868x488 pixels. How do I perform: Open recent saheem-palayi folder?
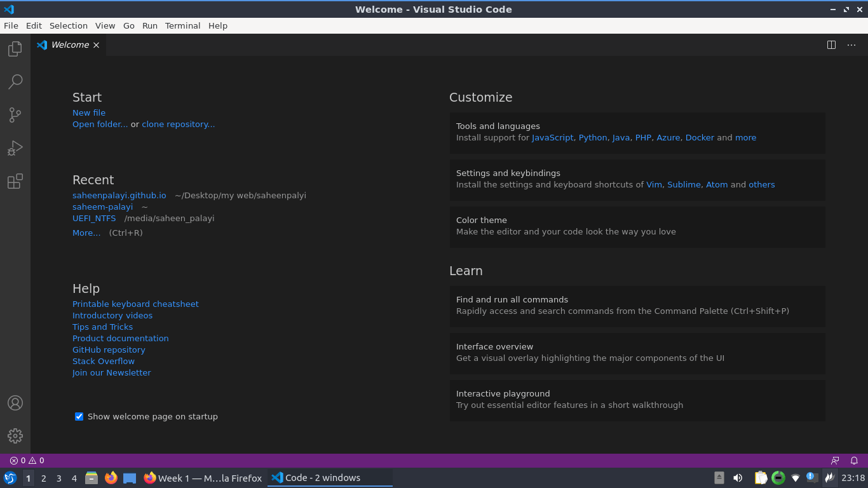click(103, 207)
